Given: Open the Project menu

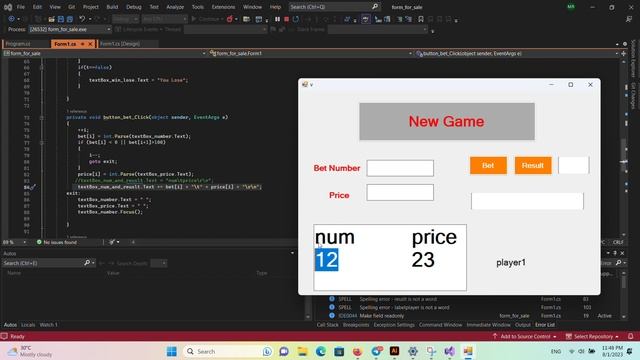Looking at the screenshot, I should click(91, 7).
